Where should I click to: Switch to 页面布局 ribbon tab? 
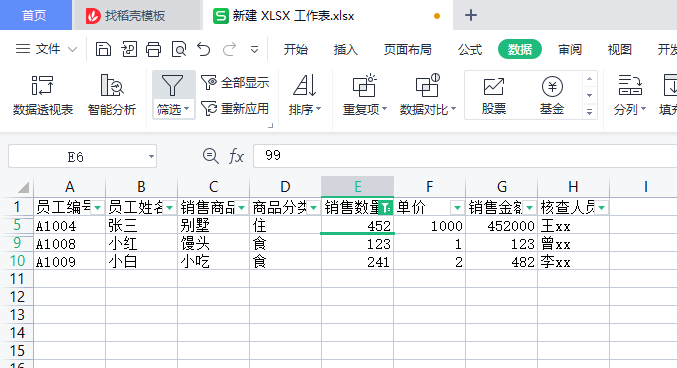tap(408, 50)
